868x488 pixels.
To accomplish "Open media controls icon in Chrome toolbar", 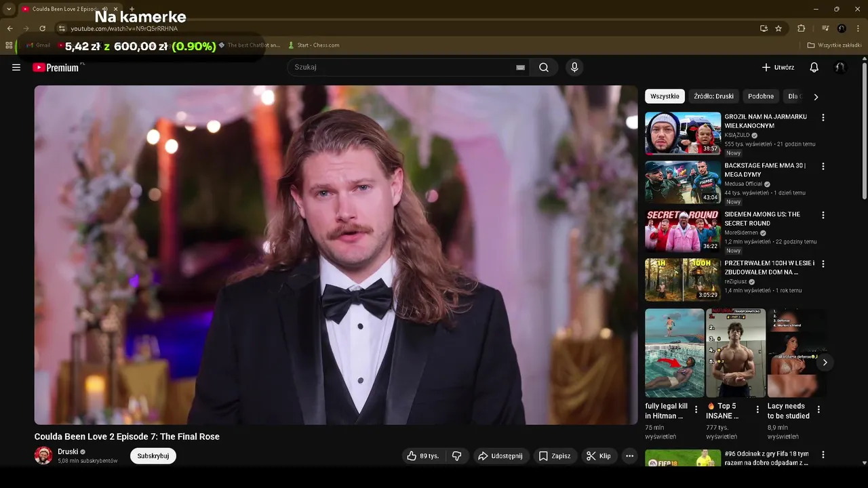I will coord(825,28).
